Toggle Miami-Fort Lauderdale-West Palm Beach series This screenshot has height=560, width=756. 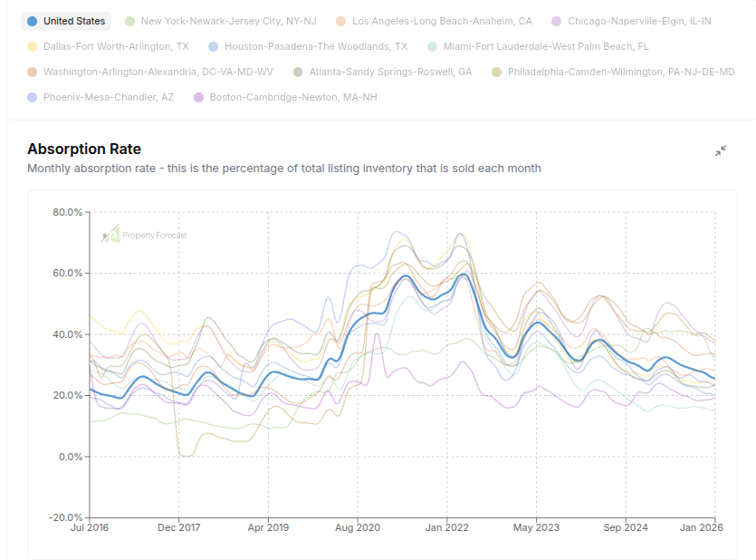pyautogui.click(x=538, y=47)
